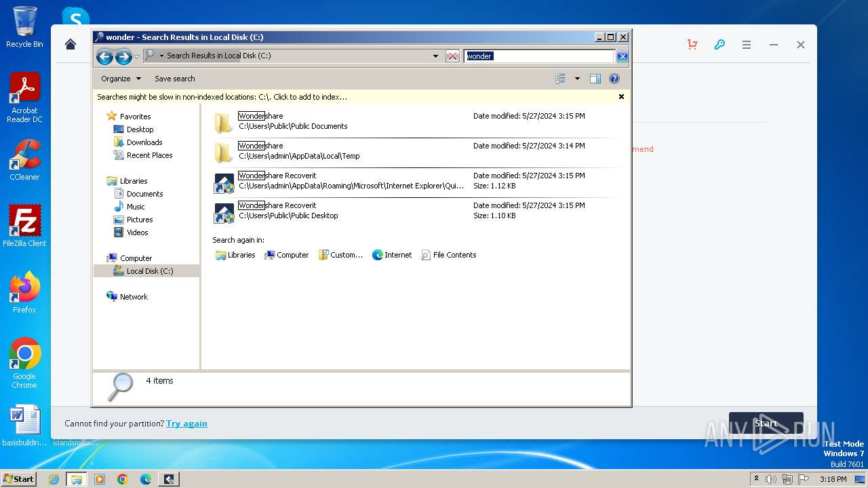Open the Recycle Bin desktop icon

tap(24, 27)
